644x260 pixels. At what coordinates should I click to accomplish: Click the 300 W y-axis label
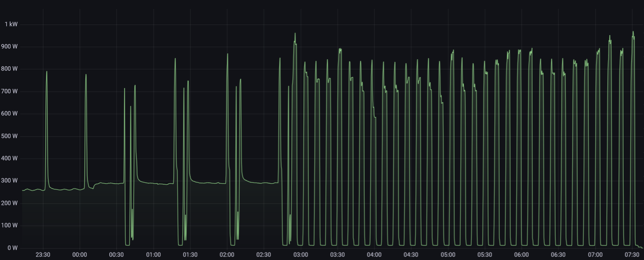(x=10, y=180)
